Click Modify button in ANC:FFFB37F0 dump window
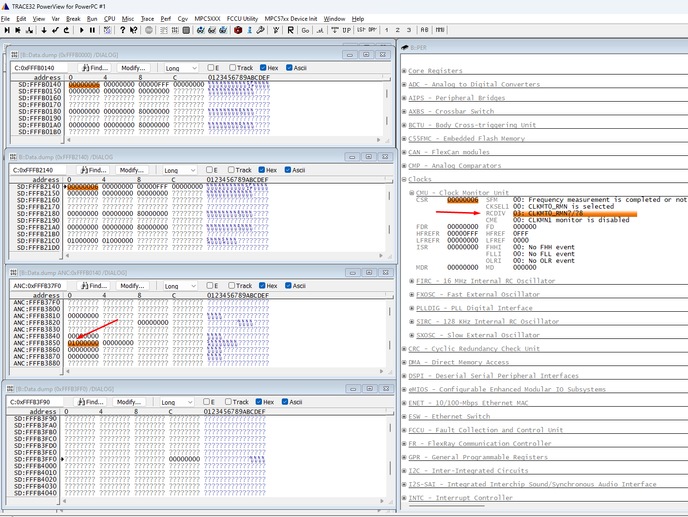The image size is (688, 517). coord(133,286)
